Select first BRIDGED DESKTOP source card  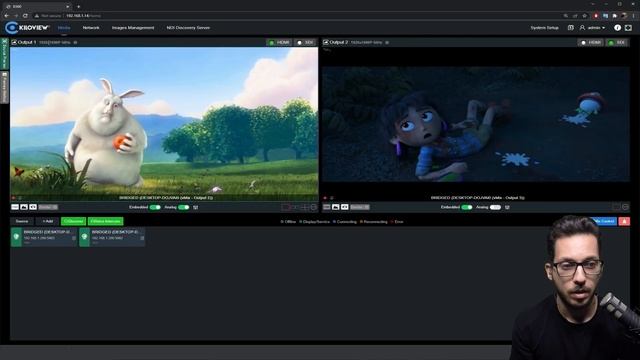(x=44, y=237)
